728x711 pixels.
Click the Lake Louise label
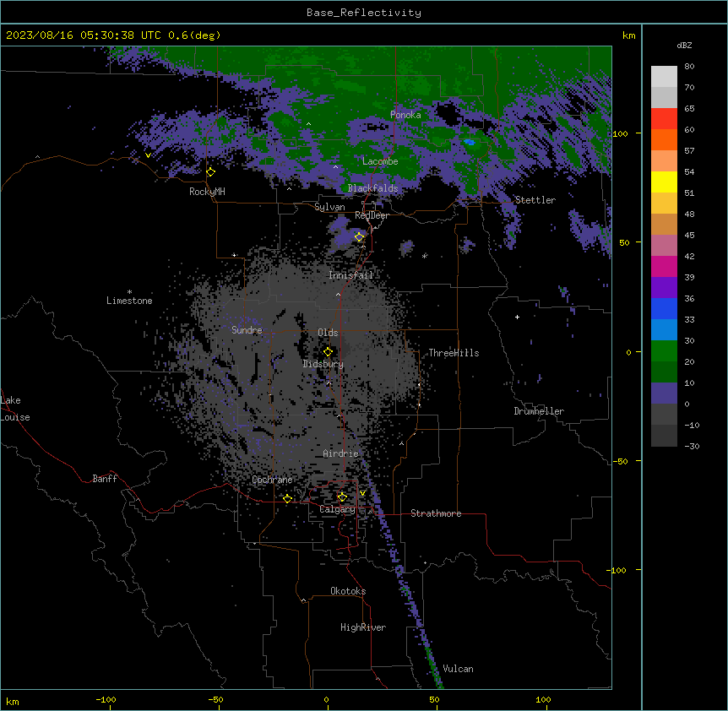(x=15, y=409)
